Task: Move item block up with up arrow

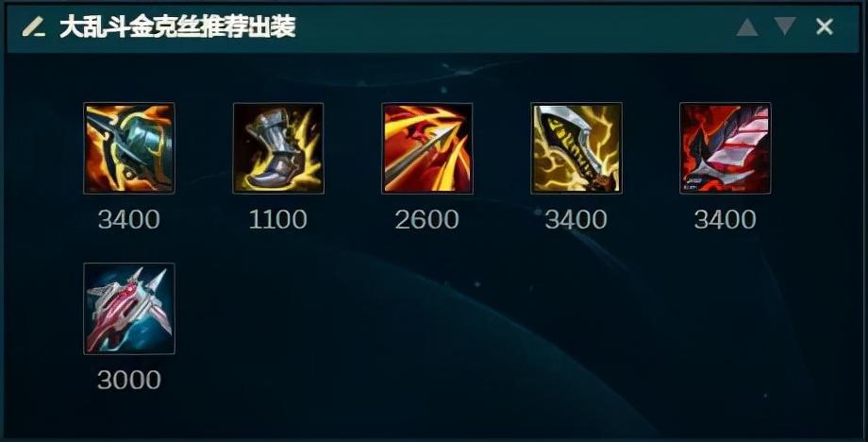Action: (747, 26)
